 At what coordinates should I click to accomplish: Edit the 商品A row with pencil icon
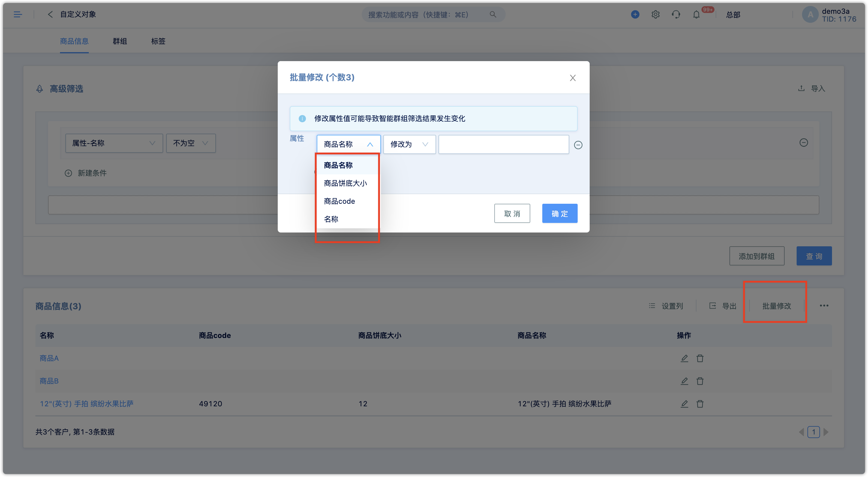pos(684,358)
